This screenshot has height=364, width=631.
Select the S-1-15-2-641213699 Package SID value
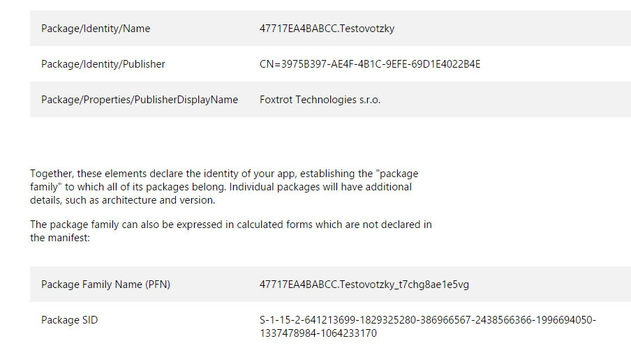point(427,320)
